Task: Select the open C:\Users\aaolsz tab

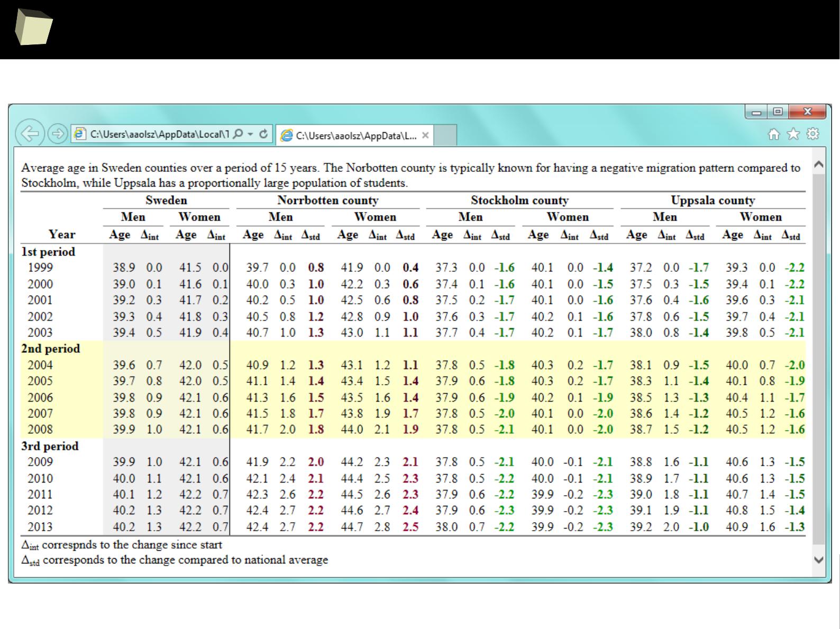Action: [x=354, y=136]
